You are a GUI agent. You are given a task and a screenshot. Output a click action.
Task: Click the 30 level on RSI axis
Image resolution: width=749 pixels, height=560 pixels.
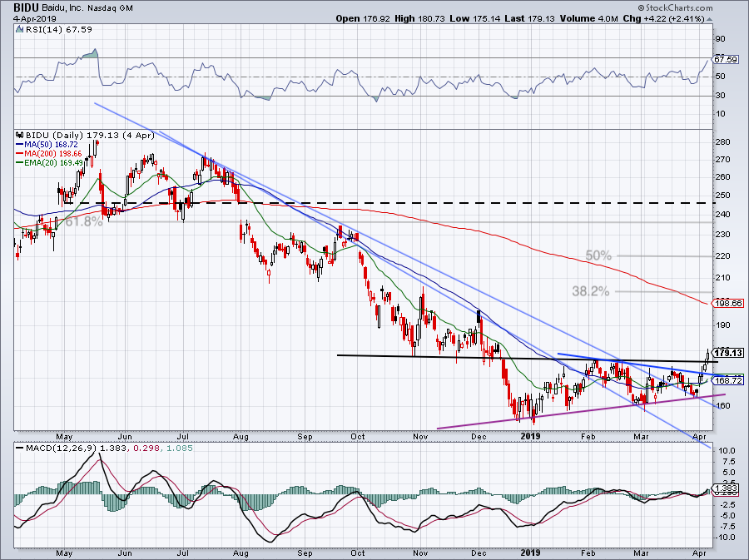[x=721, y=96]
